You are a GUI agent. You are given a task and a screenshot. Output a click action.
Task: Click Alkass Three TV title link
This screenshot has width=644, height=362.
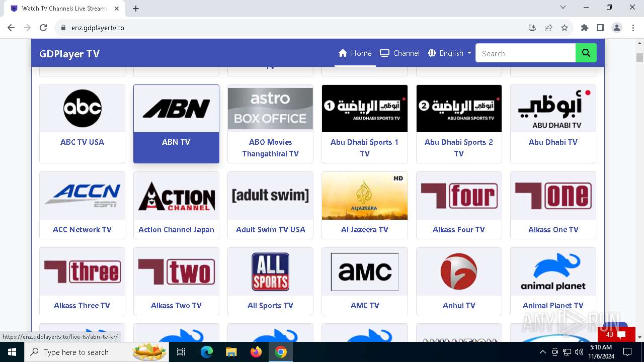(x=82, y=305)
